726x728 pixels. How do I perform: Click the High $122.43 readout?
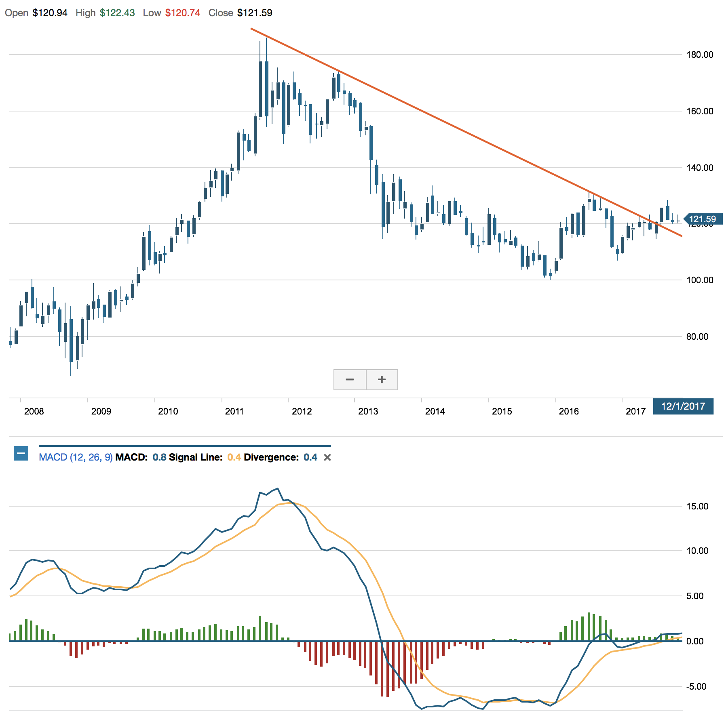(105, 13)
